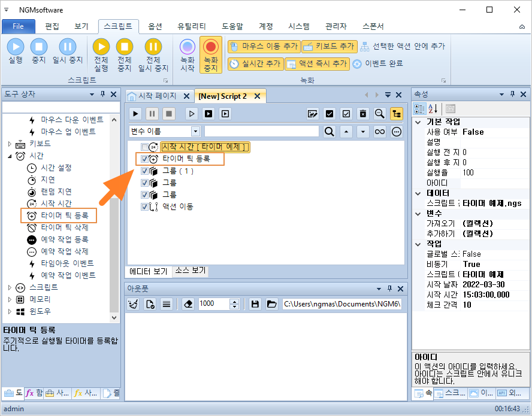Click editor toolbar stop icon
This screenshot has width=532, height=416.
[168, 114]
